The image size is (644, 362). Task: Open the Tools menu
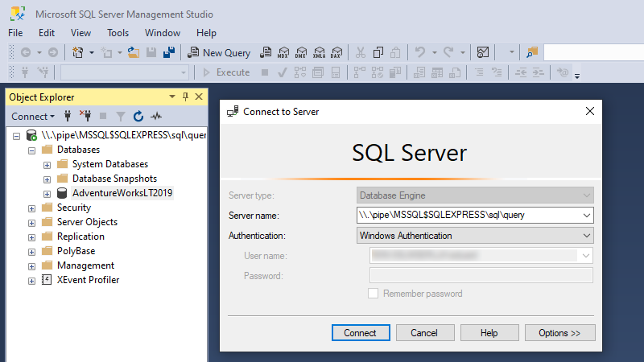click(118, 33)
